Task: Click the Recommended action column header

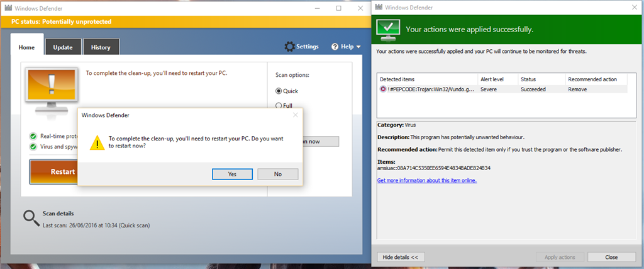Action: coord(596,79)
